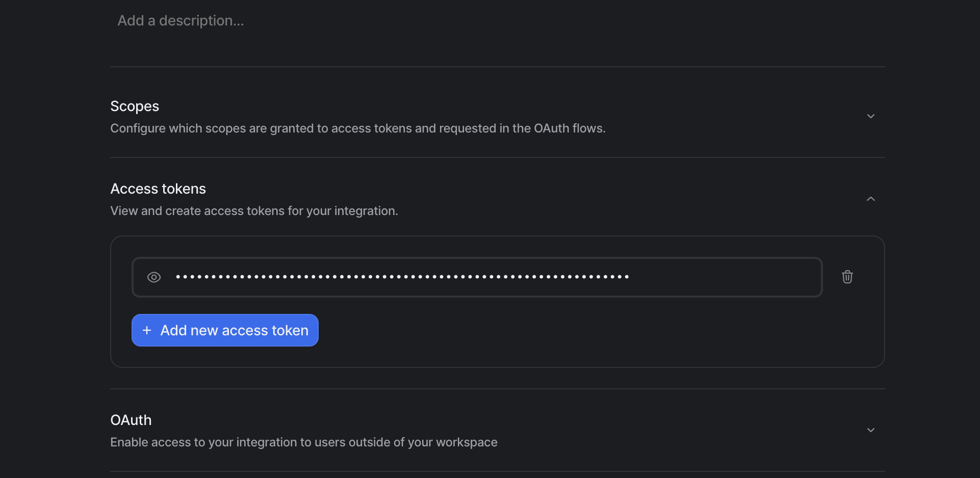Click the OAuth section heading
This screenshot has height=478, width=980.
point(131,420)
